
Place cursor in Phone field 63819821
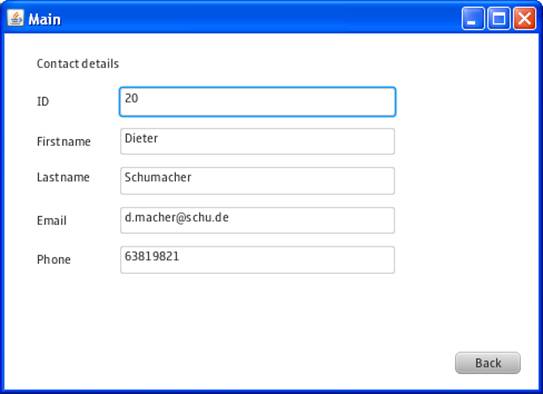tap(257, 260)
